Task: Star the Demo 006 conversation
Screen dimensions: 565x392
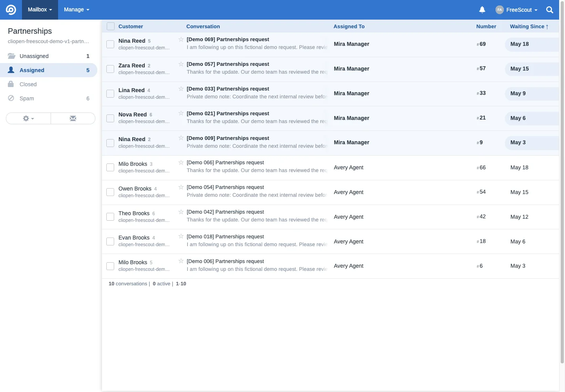Action: point(181,261)
